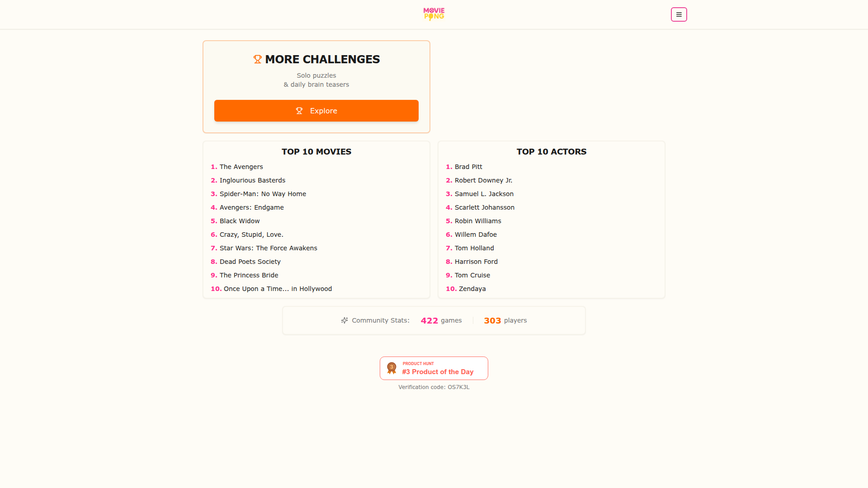
Task: Choose Inglourious Basterds from the movie list
Action: click(252, 180)
